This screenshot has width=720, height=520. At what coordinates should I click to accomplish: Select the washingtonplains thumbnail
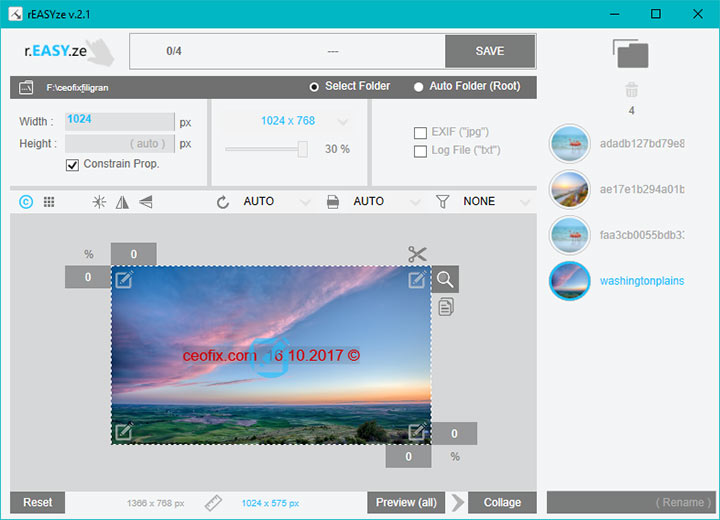tap(569, 281)
